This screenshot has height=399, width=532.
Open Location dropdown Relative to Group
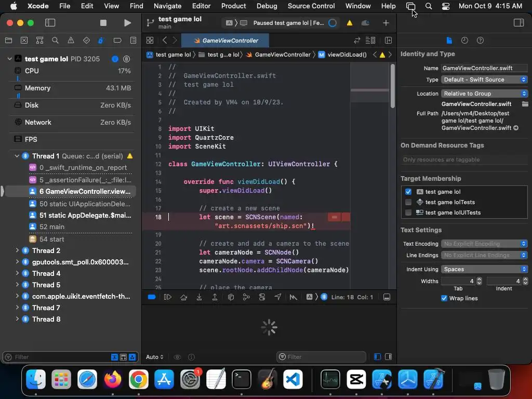(x=485, y=94)
